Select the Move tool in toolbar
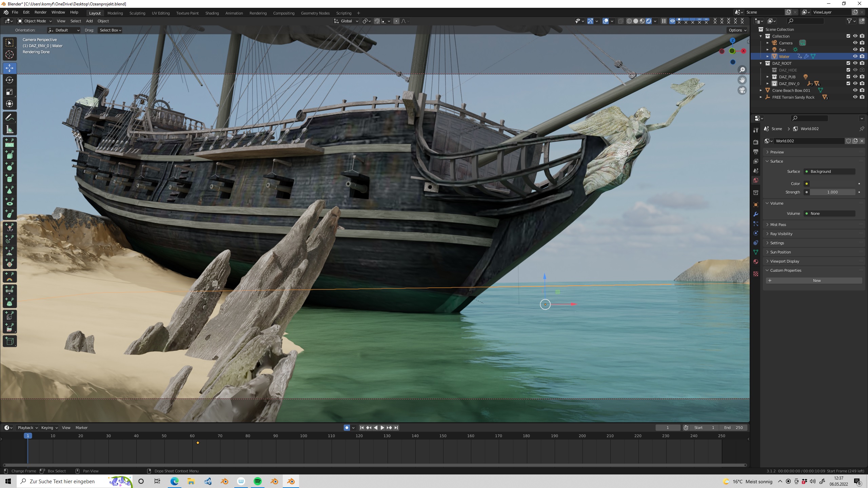The width and height of the screenshot is (868, 488). pos(9,68)
